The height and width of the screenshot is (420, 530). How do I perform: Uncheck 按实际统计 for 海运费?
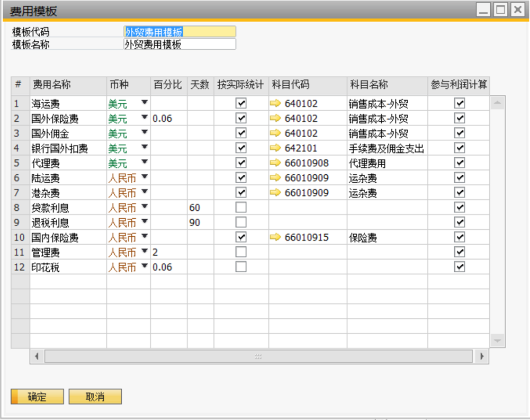[241, 103]
